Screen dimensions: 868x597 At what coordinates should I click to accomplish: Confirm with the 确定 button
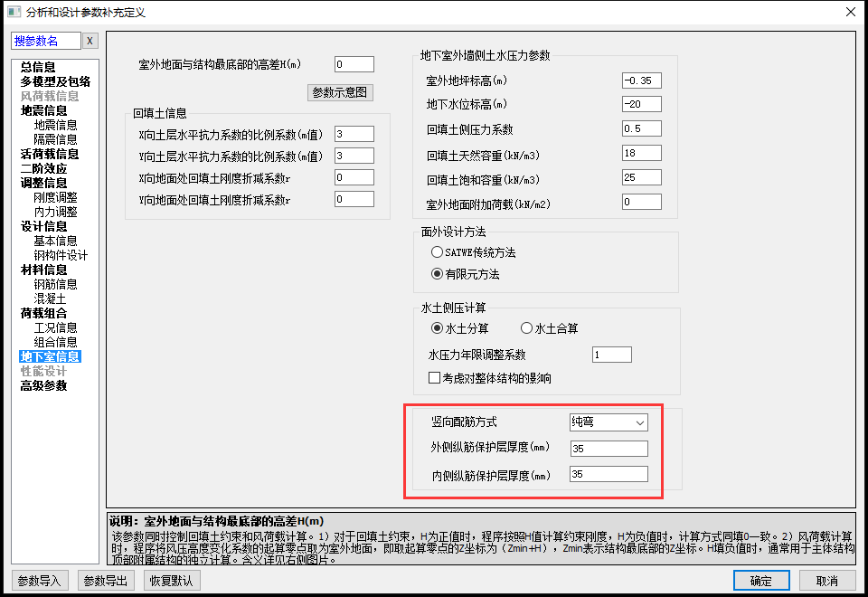[761, 581]
